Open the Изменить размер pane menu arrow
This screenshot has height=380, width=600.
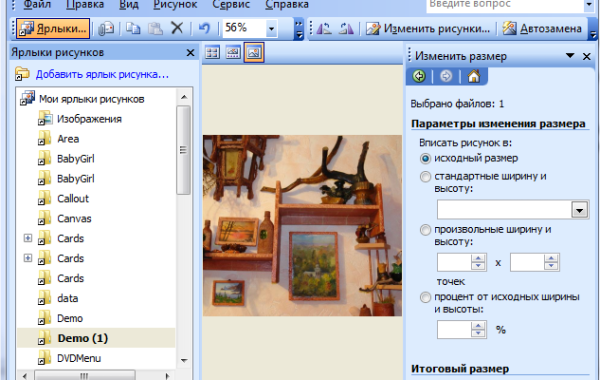point(570,56)
